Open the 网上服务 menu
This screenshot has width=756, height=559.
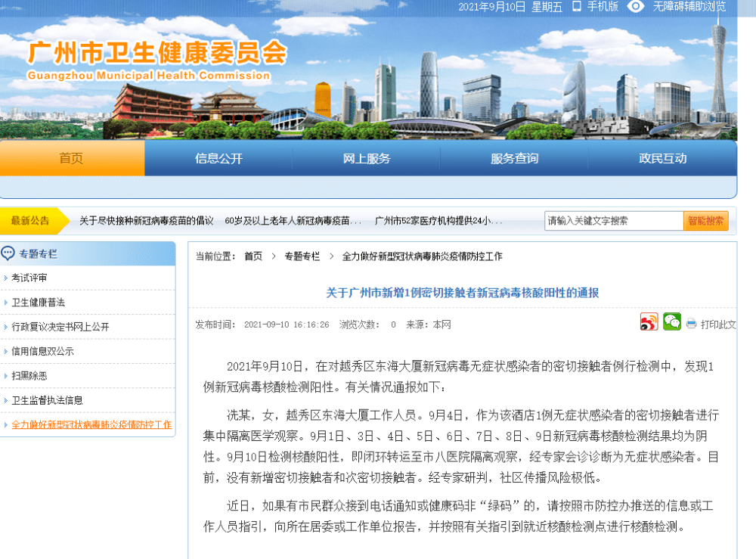(367, 158)
